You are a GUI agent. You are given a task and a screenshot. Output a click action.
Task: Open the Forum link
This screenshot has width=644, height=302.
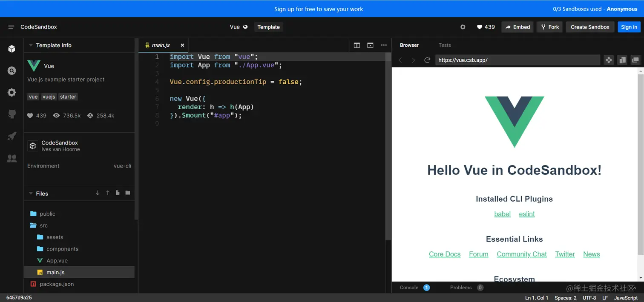click(479, 254)
